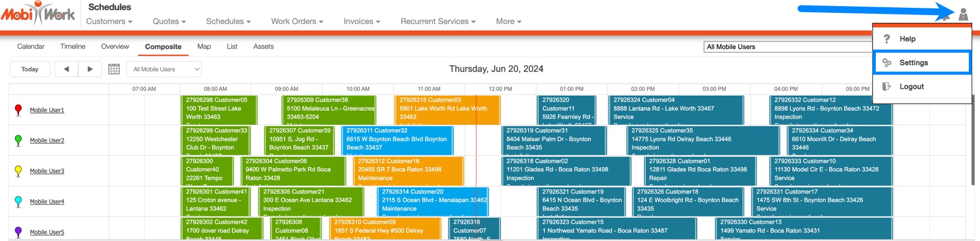The width and height of the screenshot is (980, 241).
Task: Advance to the next day arrow
Action: pos(90,69)
